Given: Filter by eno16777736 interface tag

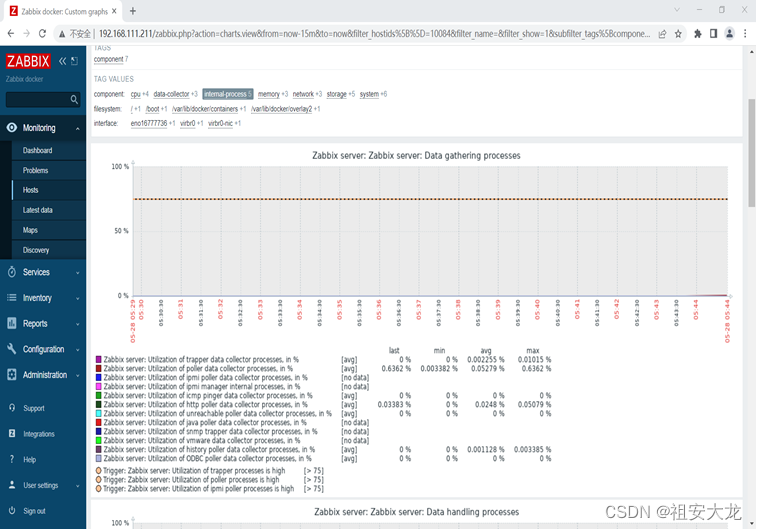Looking at the screenshot, I should pyautogui.click(x=149, y=124).
